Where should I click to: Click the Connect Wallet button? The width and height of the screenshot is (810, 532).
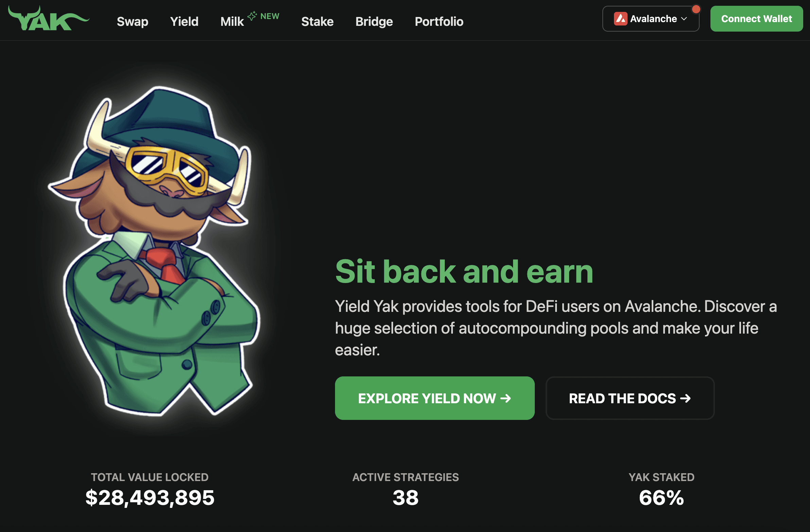(756, 19)
